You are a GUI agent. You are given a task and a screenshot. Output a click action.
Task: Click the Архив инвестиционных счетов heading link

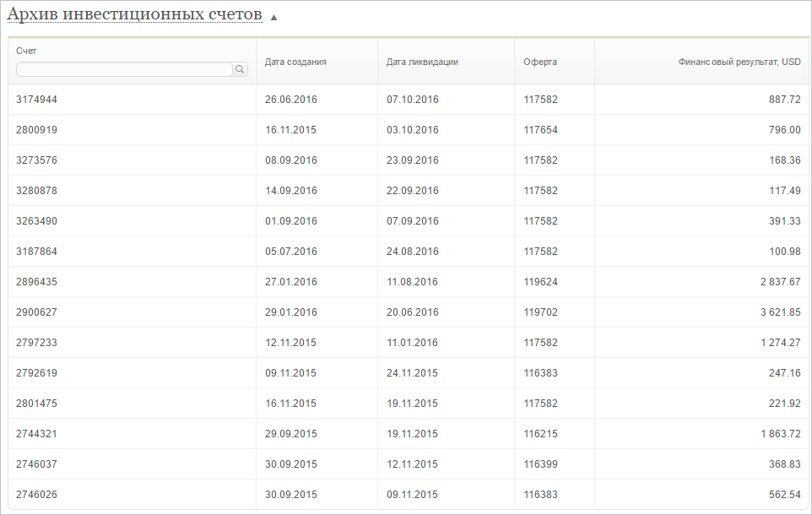click(x=134, y=15)
